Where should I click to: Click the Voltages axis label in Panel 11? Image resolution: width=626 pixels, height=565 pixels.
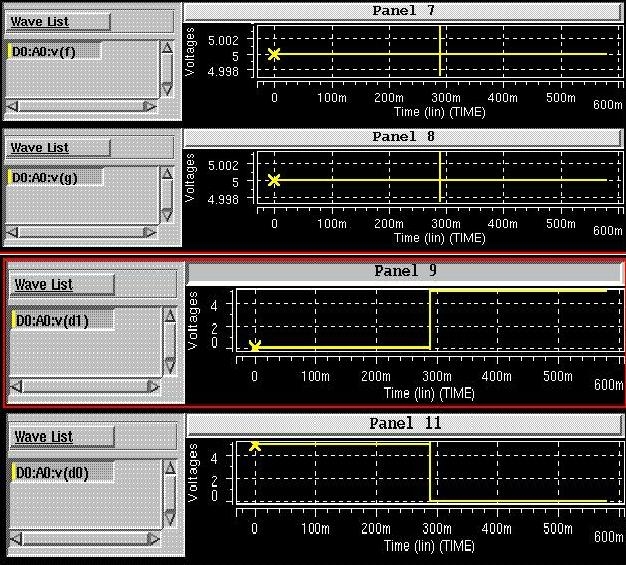pyautogui.click(x=193, y=472)
